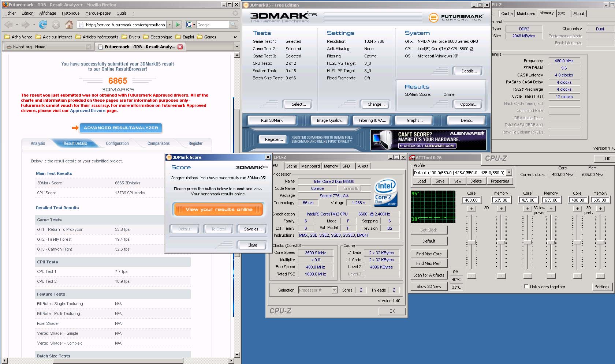This screenshot has width=615, height=364.
Task: Open the Firefox tab list dropdown arrow
Action: coord(236,47)
